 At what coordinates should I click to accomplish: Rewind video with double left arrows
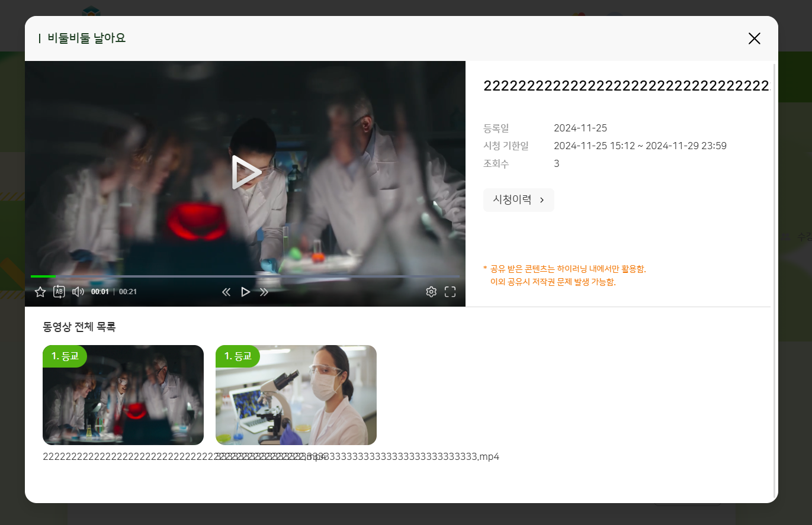coord(226,292)
